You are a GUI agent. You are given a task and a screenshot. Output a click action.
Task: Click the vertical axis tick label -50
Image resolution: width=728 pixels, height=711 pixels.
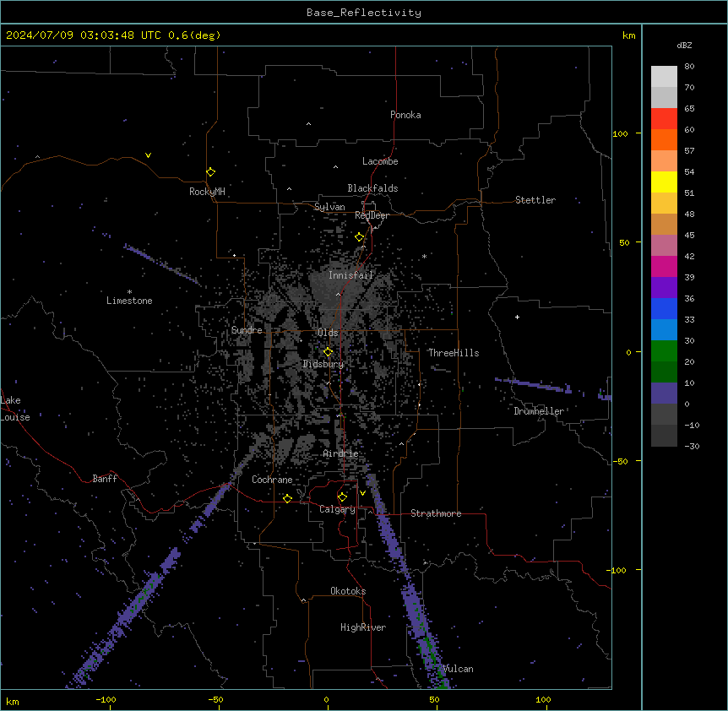tap(620, 461)
